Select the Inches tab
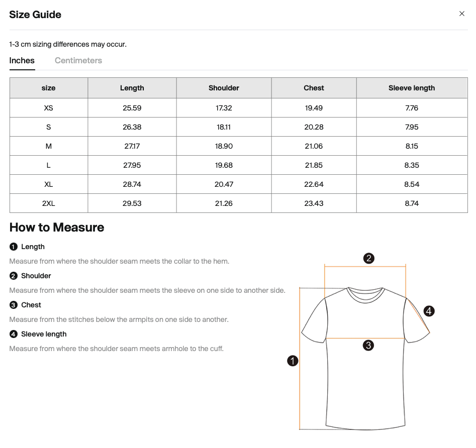Viewport: 476px width, 448px height. [22, 61]
